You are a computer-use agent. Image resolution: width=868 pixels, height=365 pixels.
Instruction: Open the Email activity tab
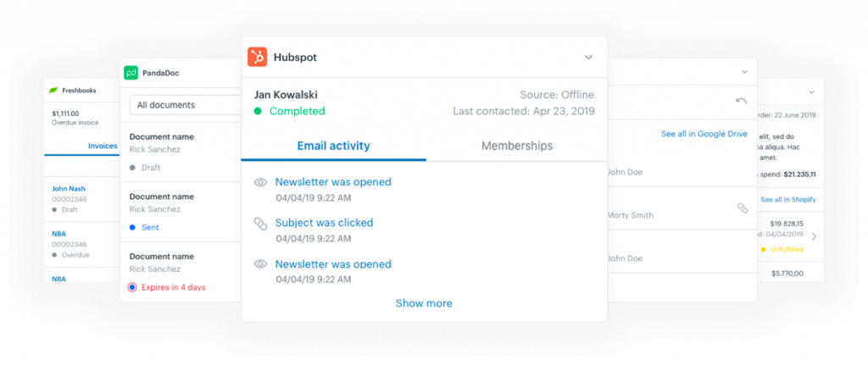[x=333, y=146]
